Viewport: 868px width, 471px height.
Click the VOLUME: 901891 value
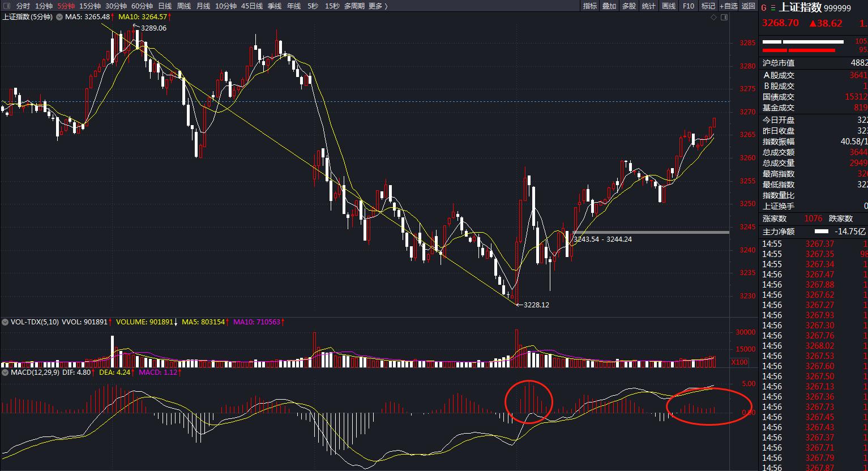coord(144,322)
